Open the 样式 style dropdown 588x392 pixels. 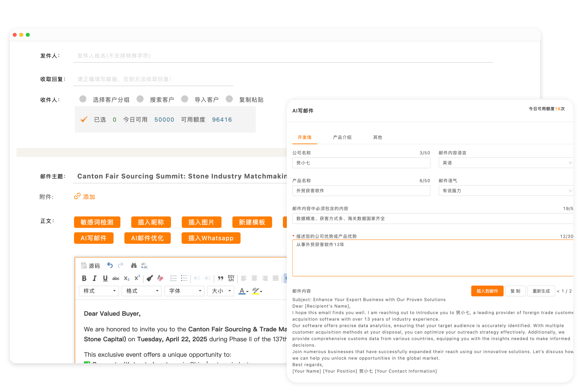(99, 291)
